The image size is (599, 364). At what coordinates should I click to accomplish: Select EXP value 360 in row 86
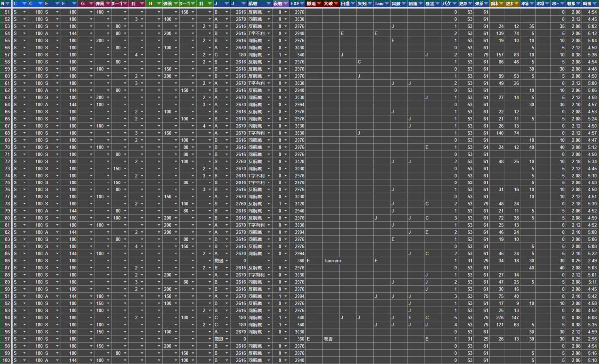pyautogui.click(x=298, y=260)
